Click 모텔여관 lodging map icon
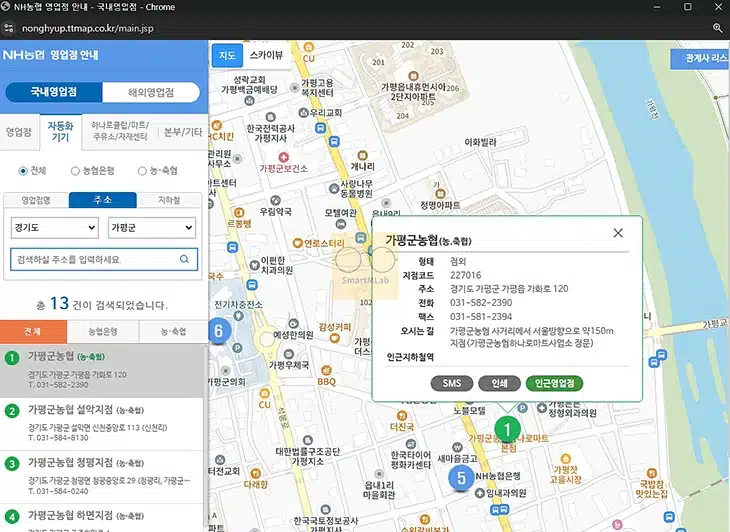This screenshot has height=532, width=730. click(x=341, y=224)
